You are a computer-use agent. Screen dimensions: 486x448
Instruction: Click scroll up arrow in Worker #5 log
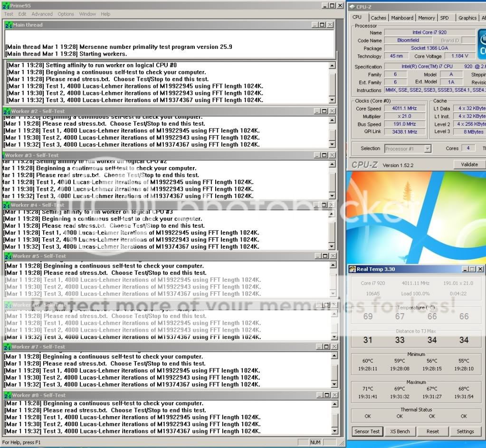point(333,265)
